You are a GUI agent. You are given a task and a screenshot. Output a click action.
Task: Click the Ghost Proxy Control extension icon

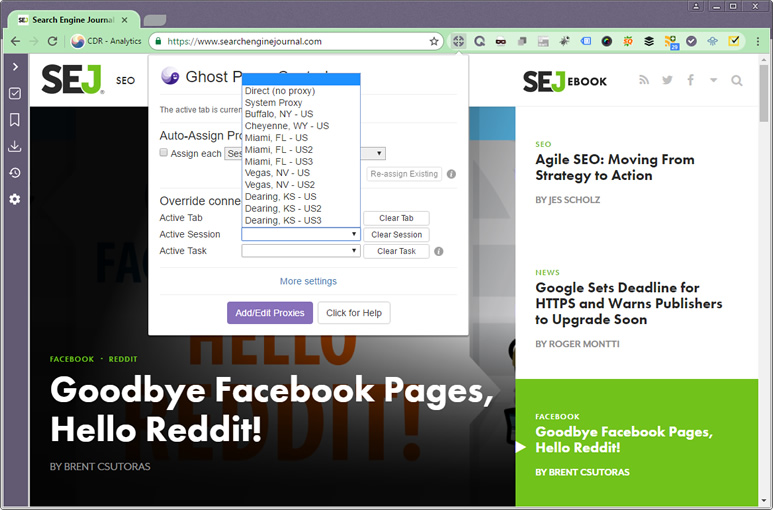pos(458,41)
